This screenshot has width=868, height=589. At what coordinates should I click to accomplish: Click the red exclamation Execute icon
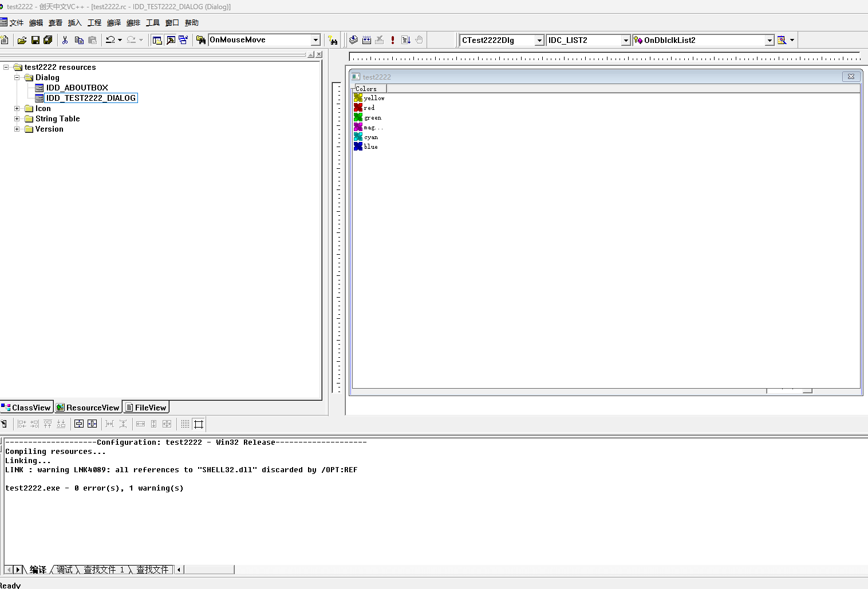[x=393, y=40]
